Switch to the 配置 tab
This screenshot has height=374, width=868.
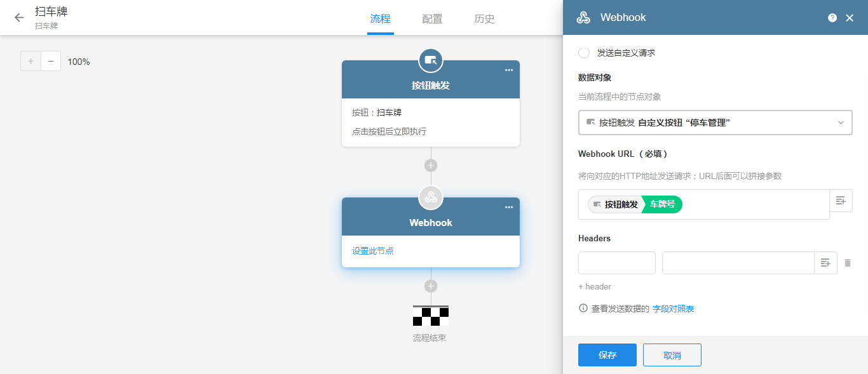pyautogui.click(x=432, y=19)
